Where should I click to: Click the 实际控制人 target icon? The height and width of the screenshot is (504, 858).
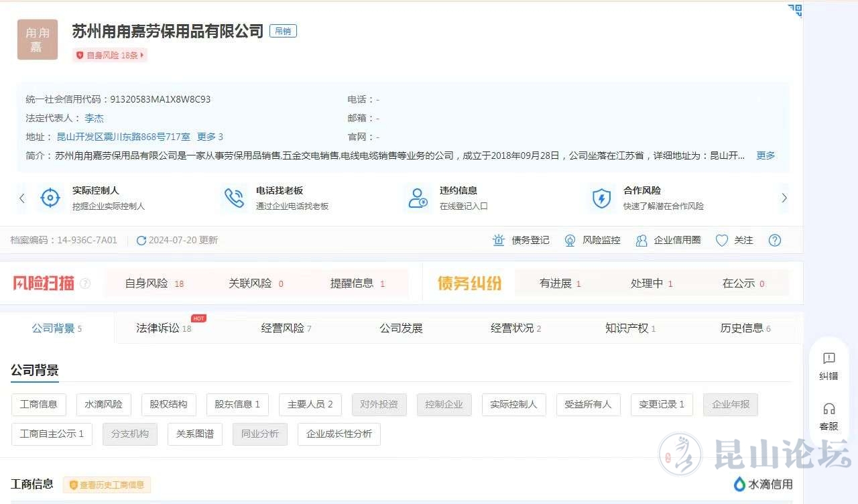(x=50, y=198)
